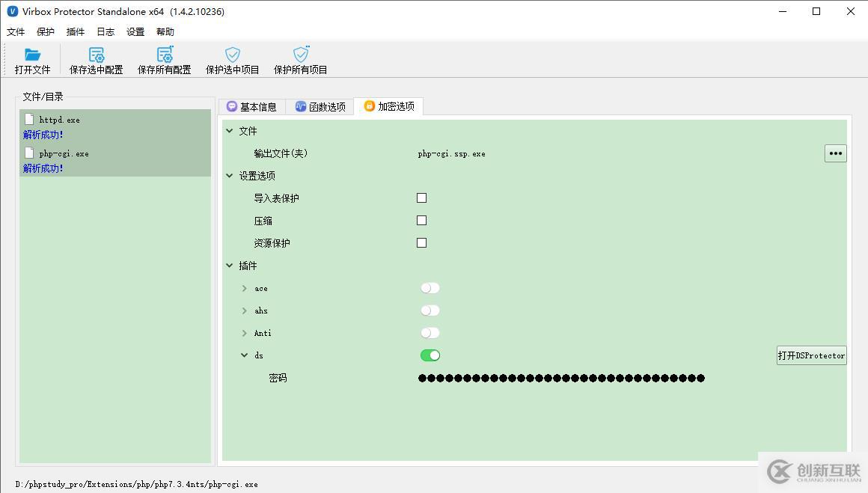Click the 输出文件(夹) label

tap(281, 153)
